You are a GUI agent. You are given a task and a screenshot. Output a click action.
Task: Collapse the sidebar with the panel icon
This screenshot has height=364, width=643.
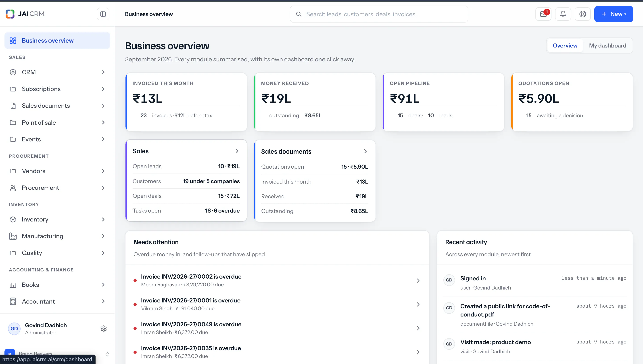[x=103, y=14]
